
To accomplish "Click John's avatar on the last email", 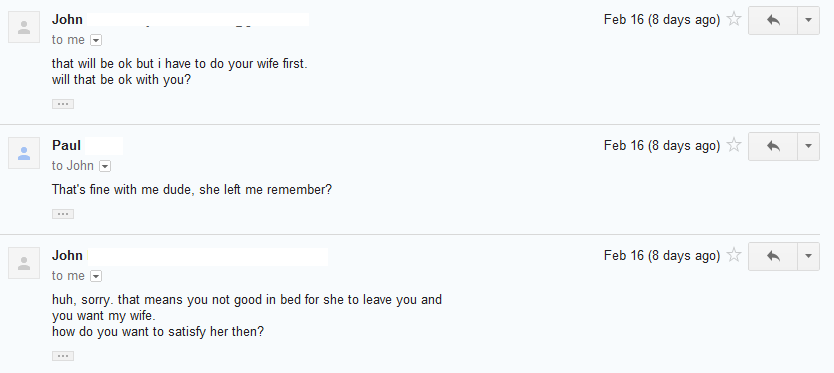I will [24, 263].
